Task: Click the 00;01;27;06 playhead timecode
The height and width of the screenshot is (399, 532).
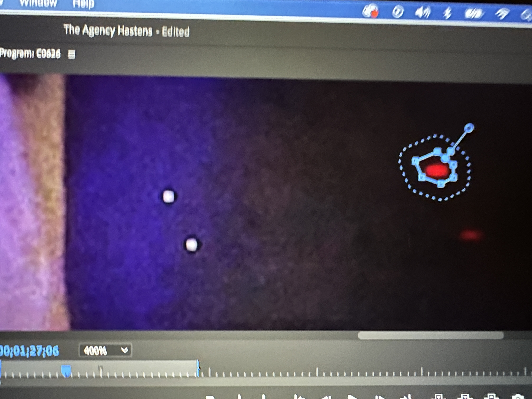Action: [x=29, y=351]
